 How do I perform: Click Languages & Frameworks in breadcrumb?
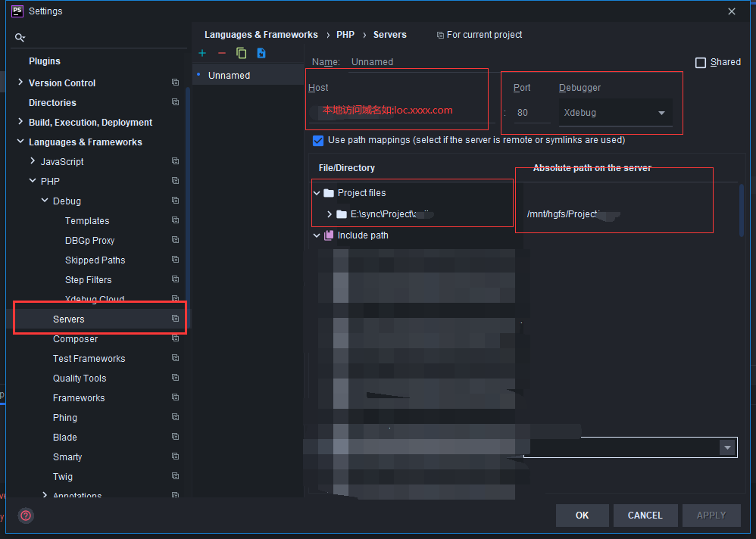[261, 35]
